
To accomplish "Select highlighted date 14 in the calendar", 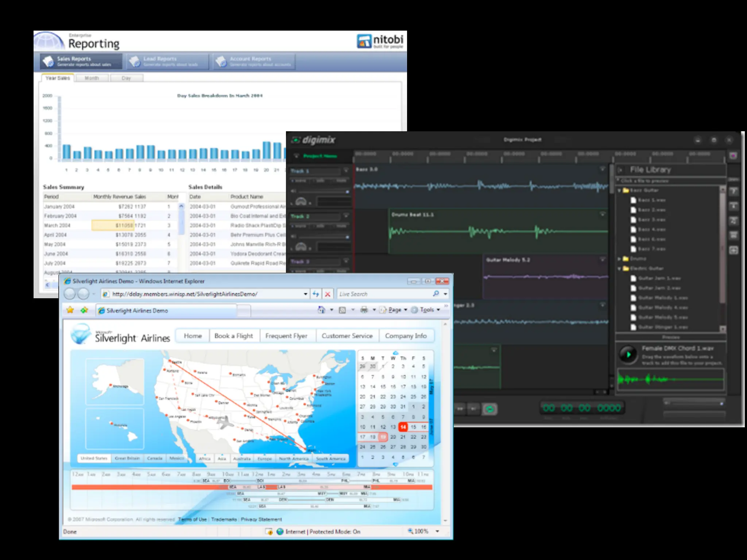I will coord(403,427).
